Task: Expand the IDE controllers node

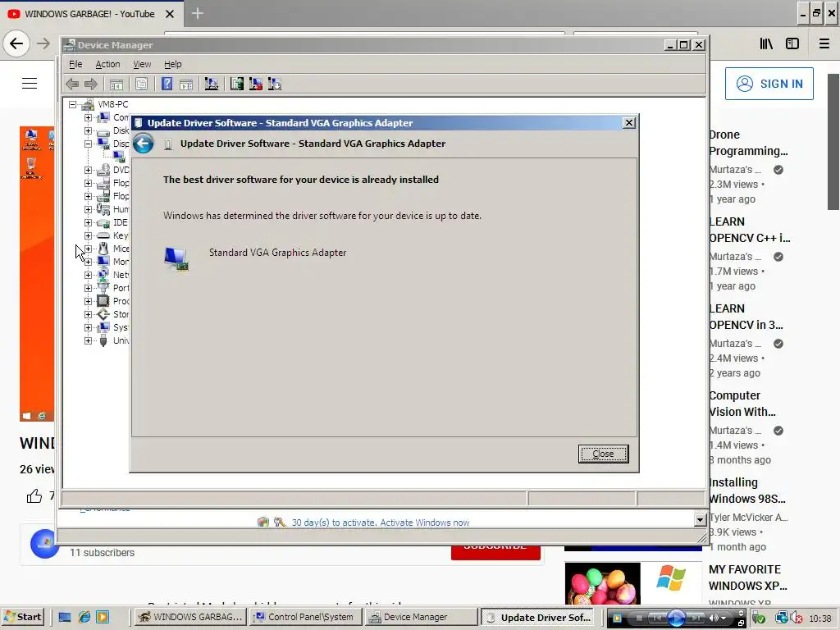Action: (88, 222)
